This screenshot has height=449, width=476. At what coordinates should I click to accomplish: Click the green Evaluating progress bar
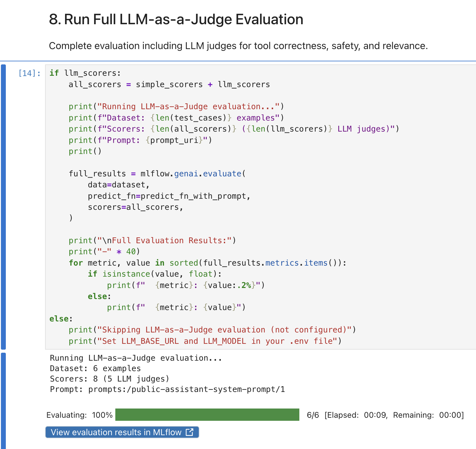pos(207,415)
